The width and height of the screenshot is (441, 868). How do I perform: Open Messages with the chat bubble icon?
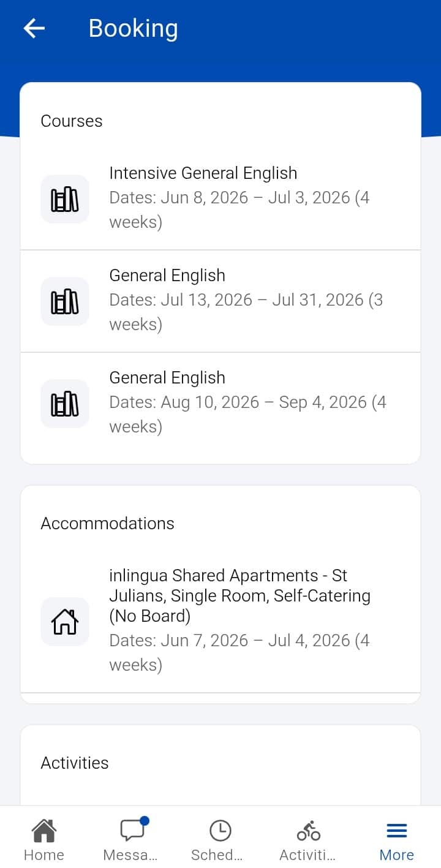(132, 829)
